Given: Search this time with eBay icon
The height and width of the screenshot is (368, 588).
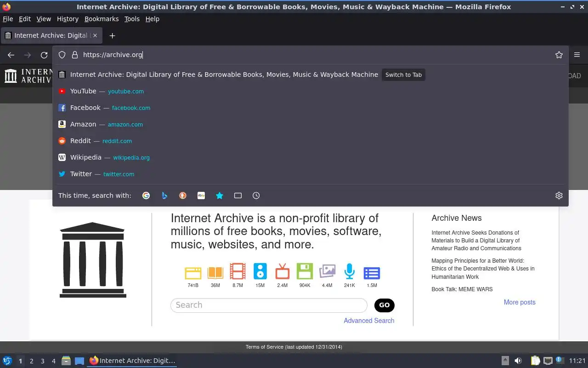Looking at the screenshot, I should [201, 195].
